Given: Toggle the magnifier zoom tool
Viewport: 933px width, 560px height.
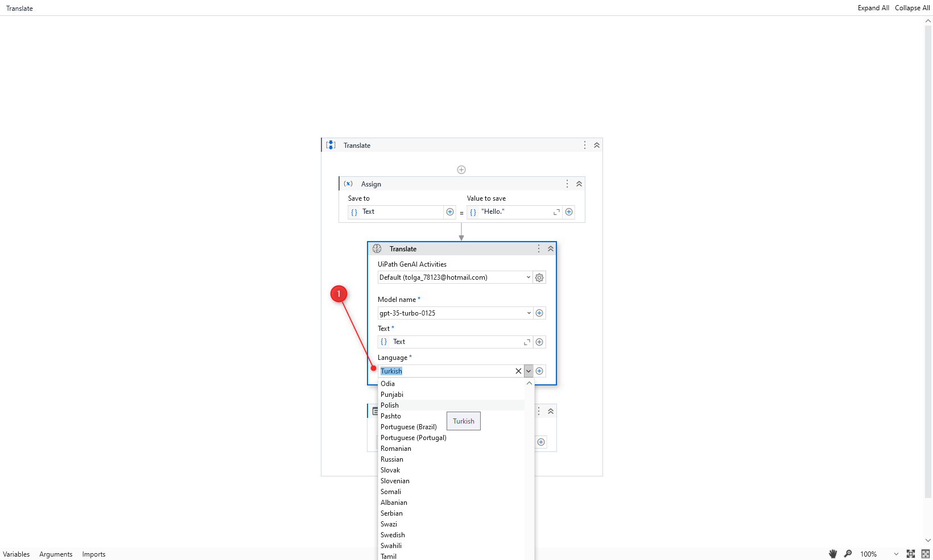Looking at the screenshot, I should [x=848, y=554].
